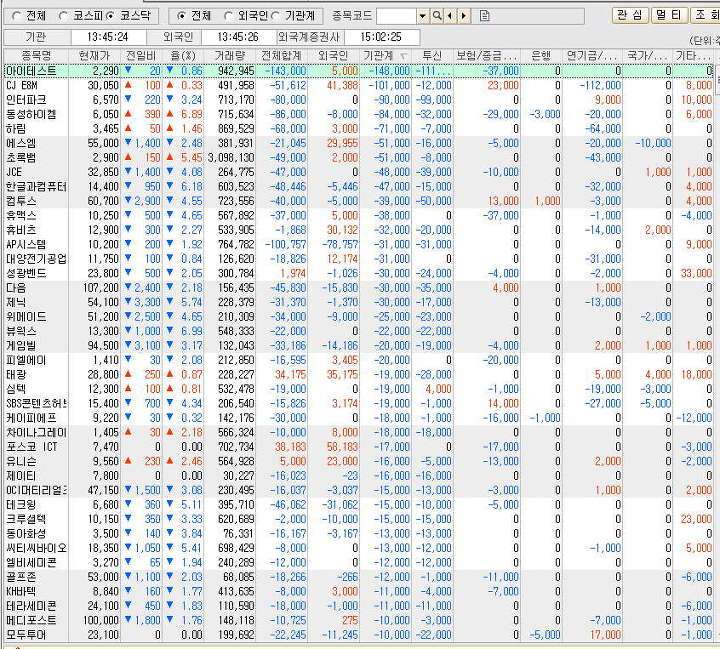The image size is (720, 649).
Task: Select the 초록뱀 stock name
Action: coord(21,158)
